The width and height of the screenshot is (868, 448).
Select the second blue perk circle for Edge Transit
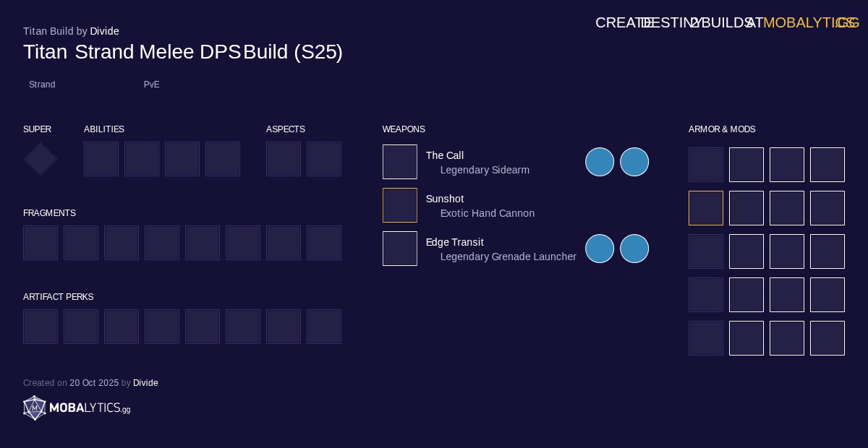634,249
